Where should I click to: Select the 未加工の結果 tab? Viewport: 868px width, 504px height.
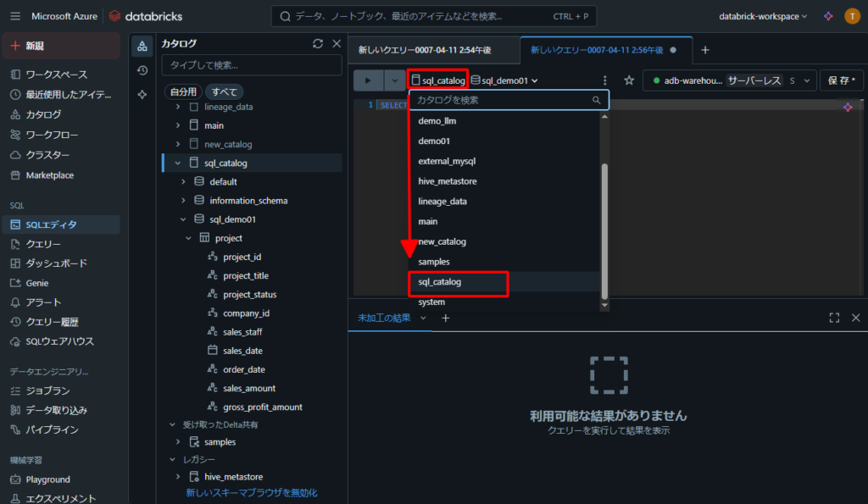tap(384, 318)
